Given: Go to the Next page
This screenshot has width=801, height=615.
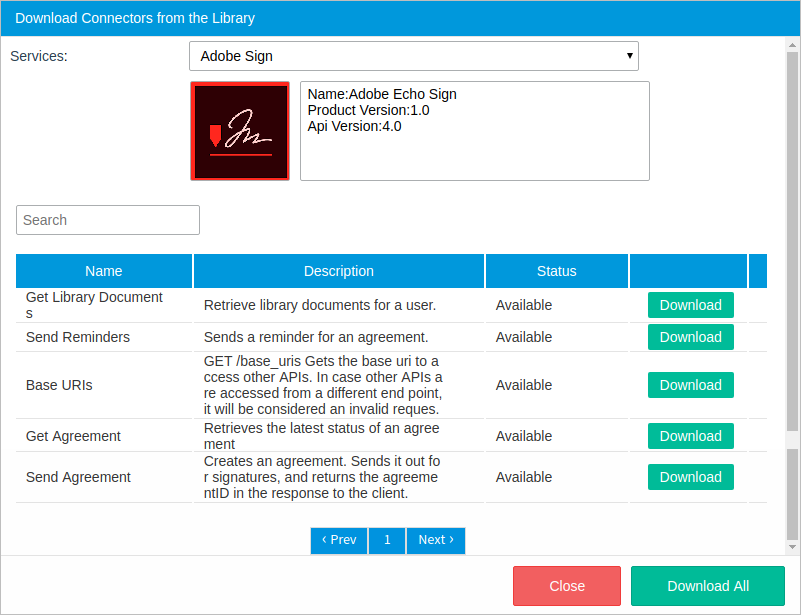Looking at the screenshot, I should click(x=435, y=540).
